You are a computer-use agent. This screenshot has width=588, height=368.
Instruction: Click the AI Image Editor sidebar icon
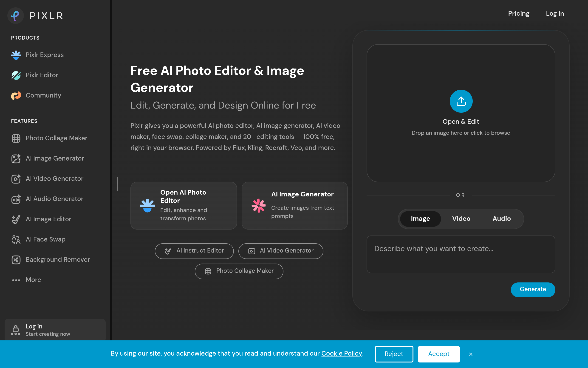[x=16, y=219]
